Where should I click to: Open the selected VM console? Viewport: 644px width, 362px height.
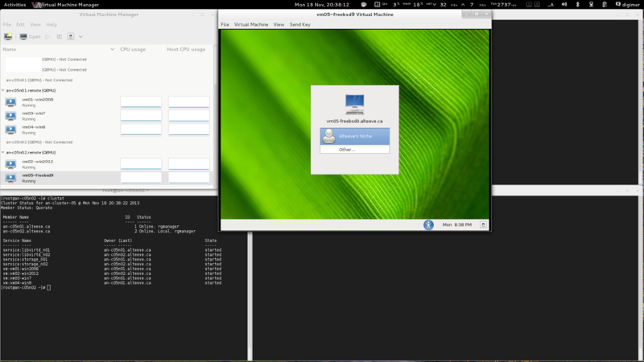pyautogui.click(x=31, y=36)
